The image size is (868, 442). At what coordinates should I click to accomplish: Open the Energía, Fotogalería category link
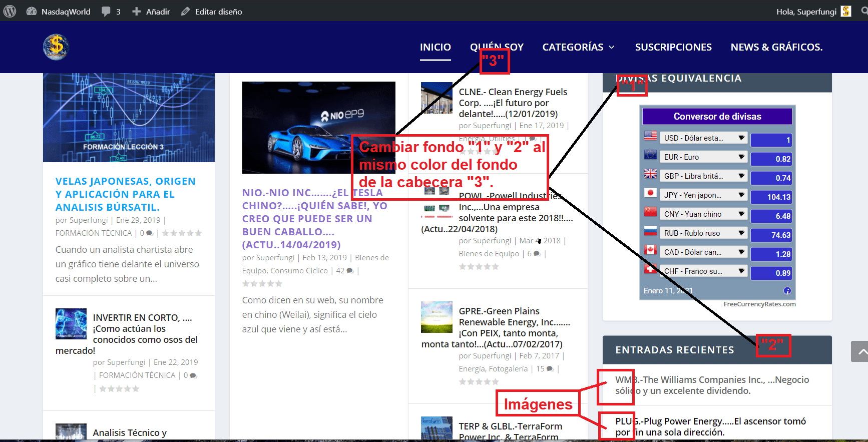pyautogui.click(x=493, y=369)
